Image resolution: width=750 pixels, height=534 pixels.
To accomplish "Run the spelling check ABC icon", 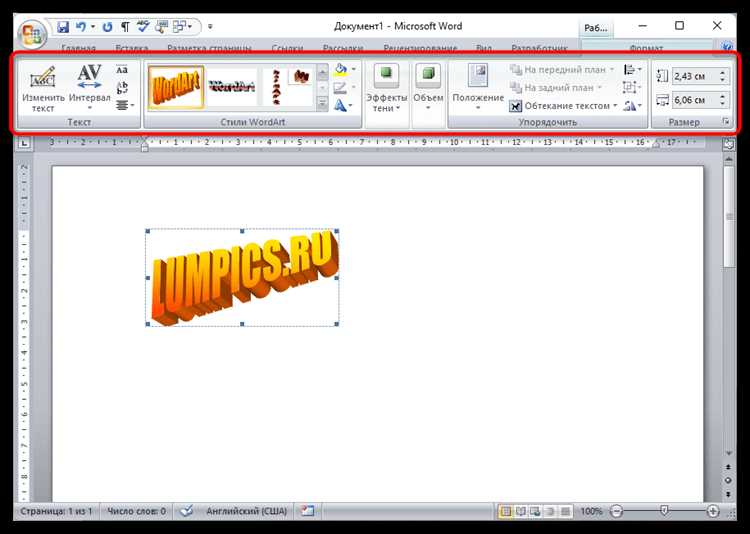I will 143,27.
